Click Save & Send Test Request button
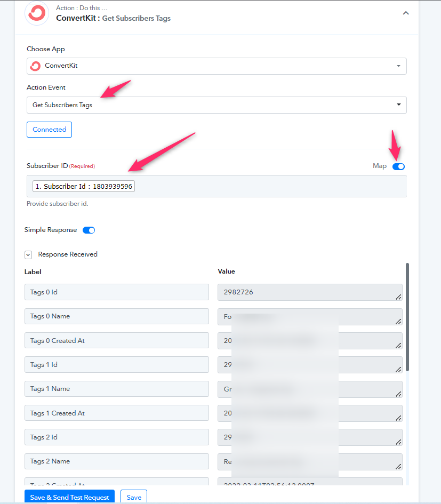Viewport: 441px width, 504px height. pyautogui.click(x=69, y=497)
